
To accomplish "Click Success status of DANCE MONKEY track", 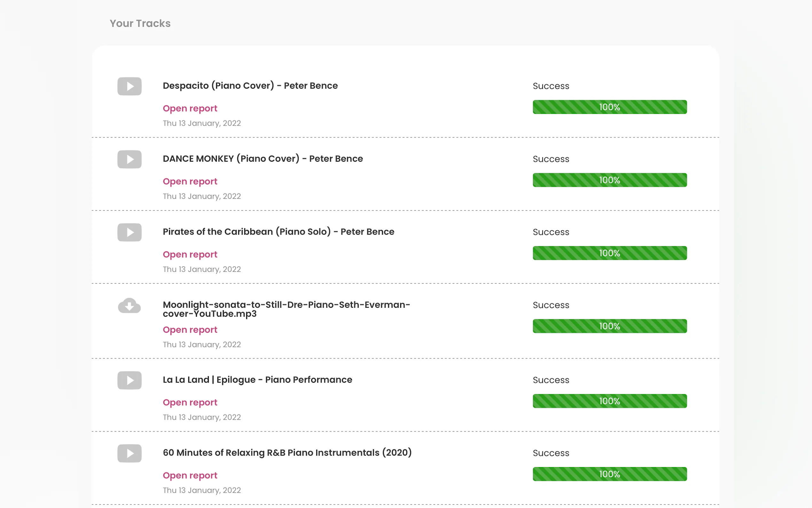I will pyautogui.click(x=551, y=159).
